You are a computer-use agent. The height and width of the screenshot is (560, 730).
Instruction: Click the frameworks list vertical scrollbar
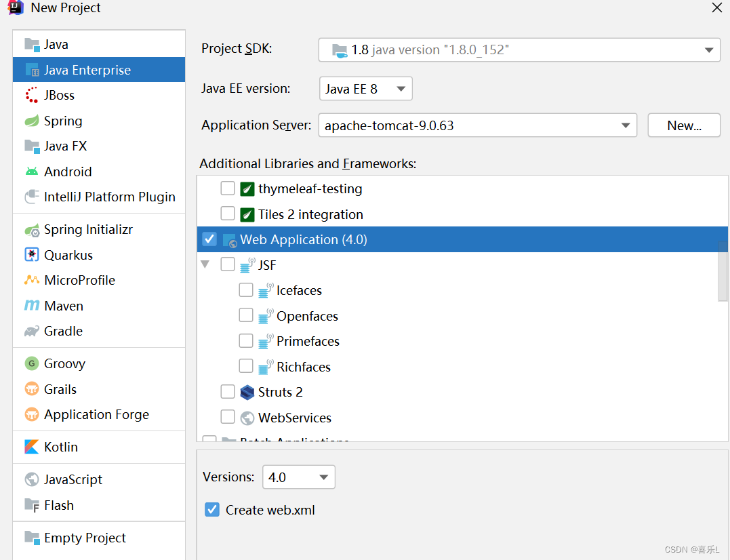click(723, 271)
